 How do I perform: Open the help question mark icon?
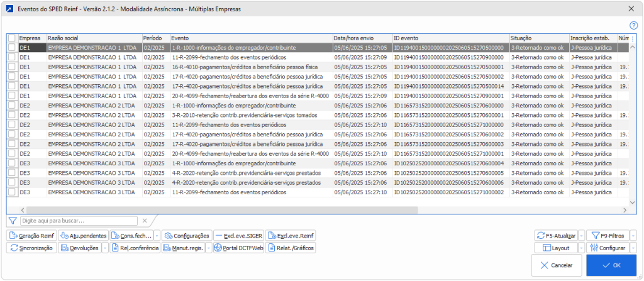click(633, 26)
